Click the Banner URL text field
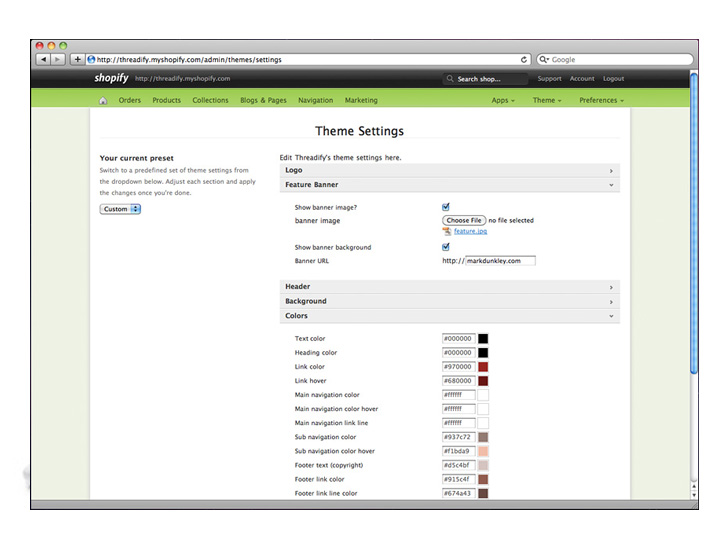This screenshot has width=728, height=560. [500, 261]
